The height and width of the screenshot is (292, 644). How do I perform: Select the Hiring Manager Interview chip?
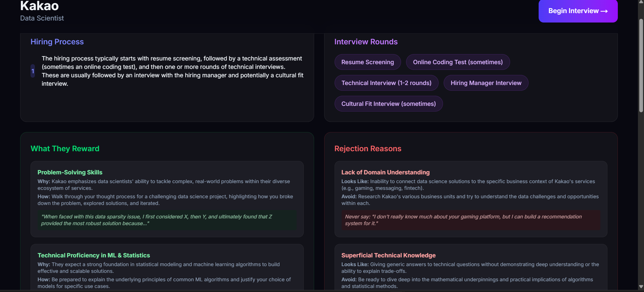486,83
